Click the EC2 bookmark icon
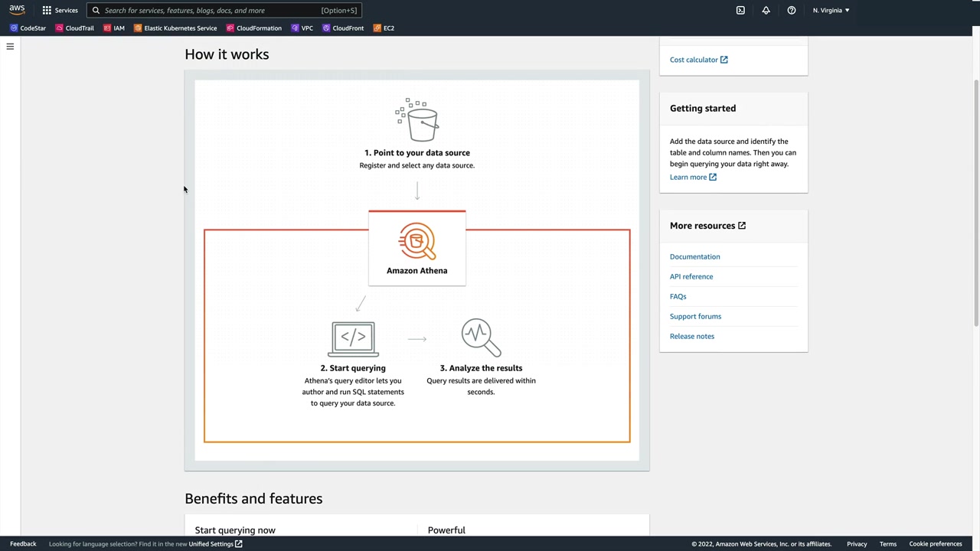 (x=377, y=28)
